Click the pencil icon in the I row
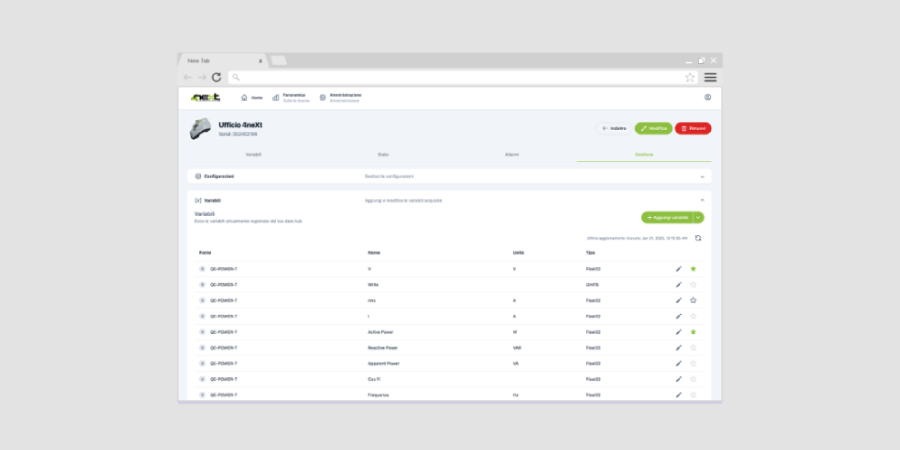Screen dimensions: 900x450 point(678,316)
